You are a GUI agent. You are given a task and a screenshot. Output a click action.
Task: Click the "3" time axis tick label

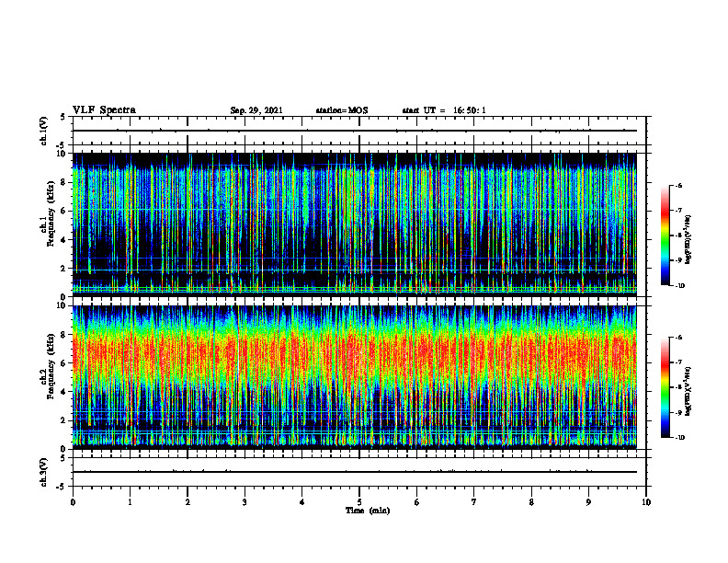pos(245,502)
